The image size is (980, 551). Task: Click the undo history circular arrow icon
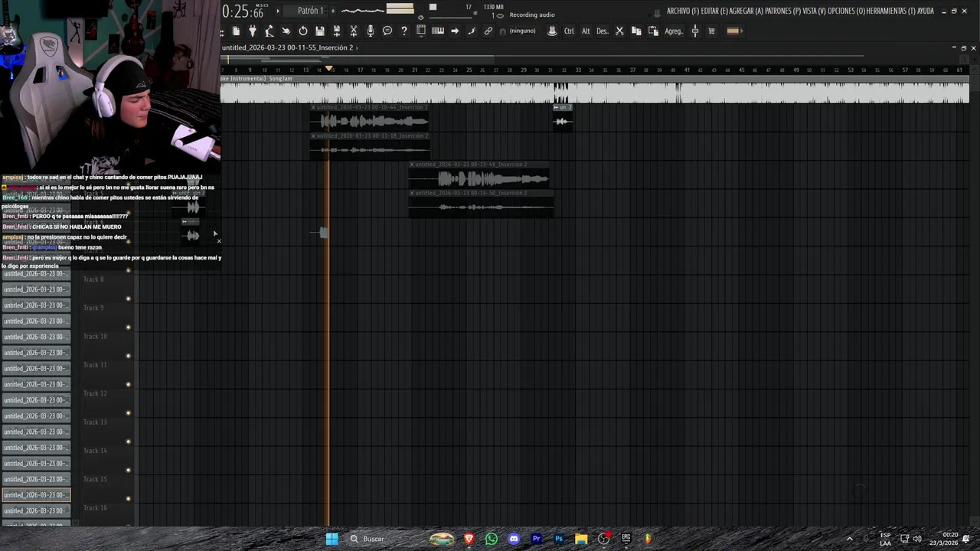[303, 31]
